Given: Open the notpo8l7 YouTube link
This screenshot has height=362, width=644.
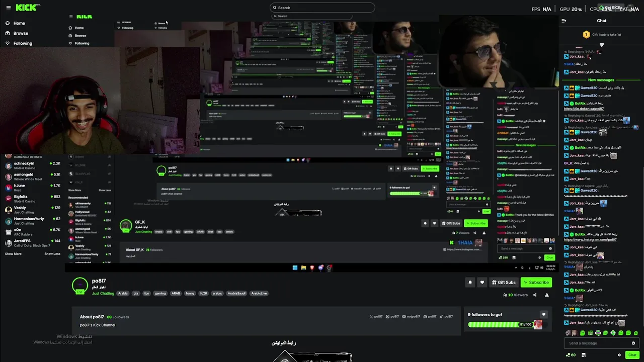Looking at the screenshot, I should [x=412, y=316].
